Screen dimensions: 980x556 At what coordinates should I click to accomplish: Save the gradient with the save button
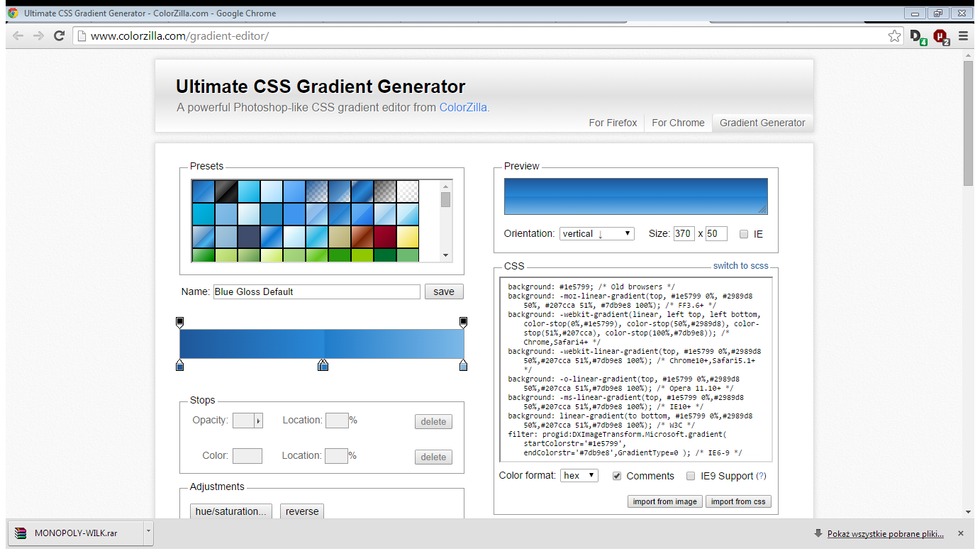[x=444, y=291]
